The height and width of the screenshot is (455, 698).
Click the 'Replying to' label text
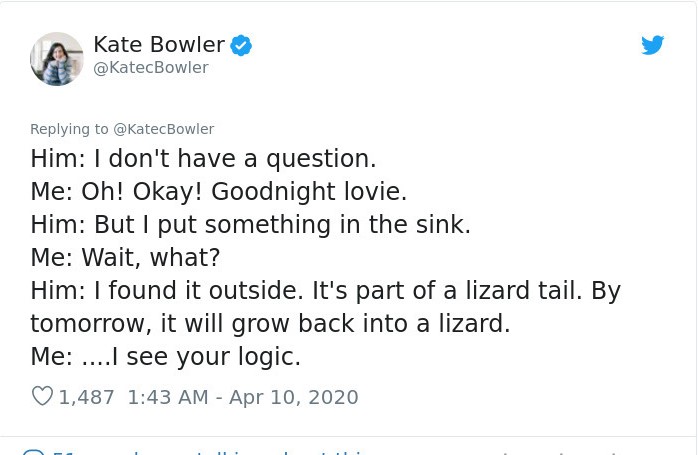click(69, 129)
